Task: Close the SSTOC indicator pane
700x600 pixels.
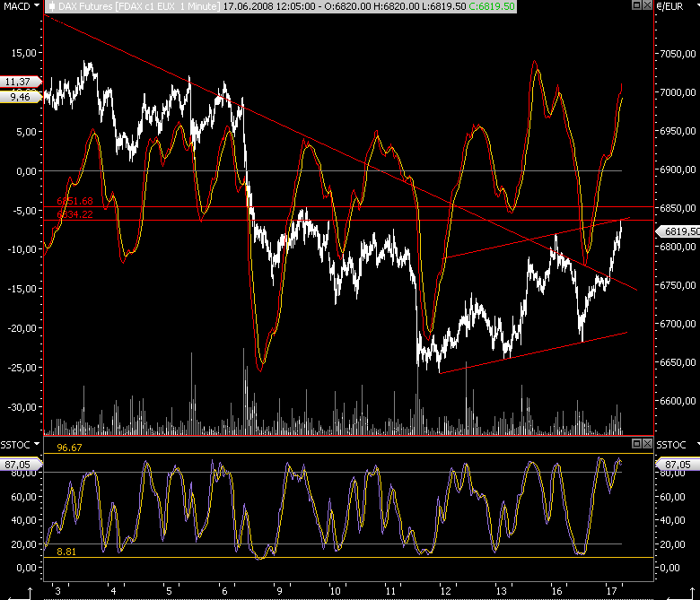Action: tap(647, 443)
